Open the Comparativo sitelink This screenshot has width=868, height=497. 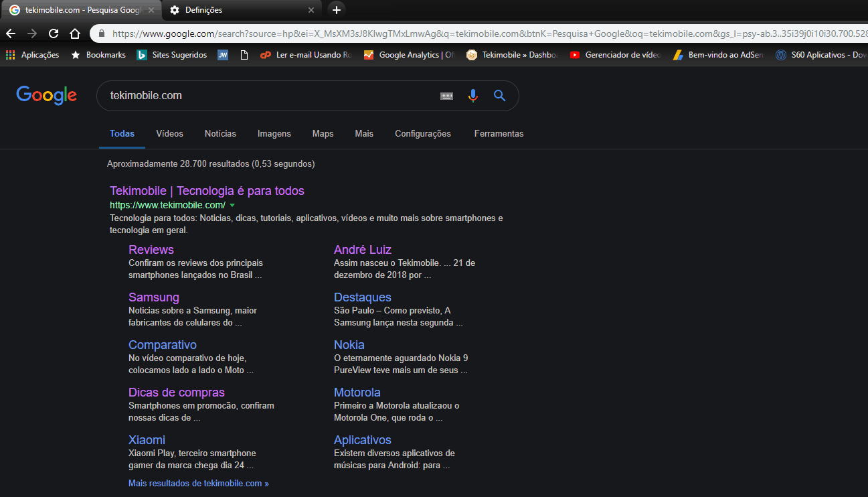pos(163,345)
